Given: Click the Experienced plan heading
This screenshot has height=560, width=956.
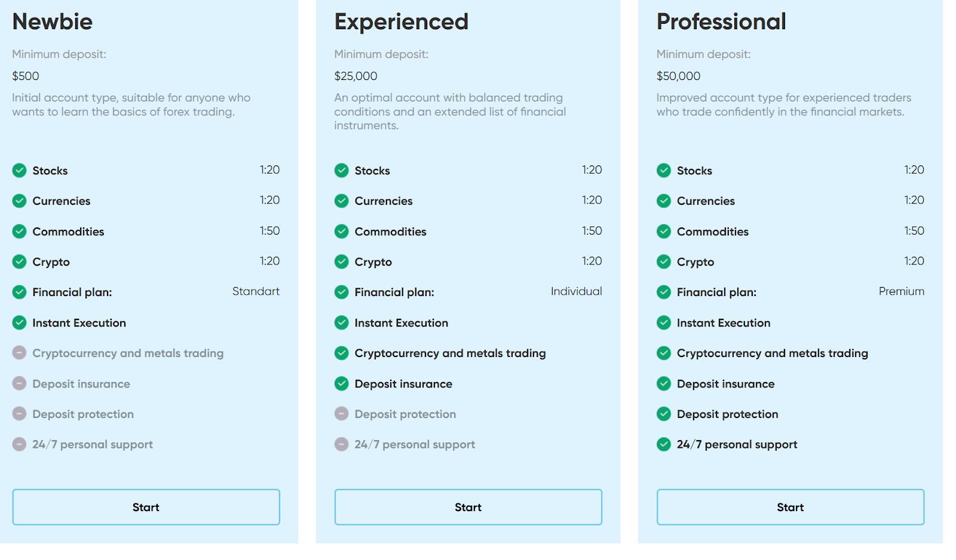Looking at the screenshot, I should click(x=402, y=22).
